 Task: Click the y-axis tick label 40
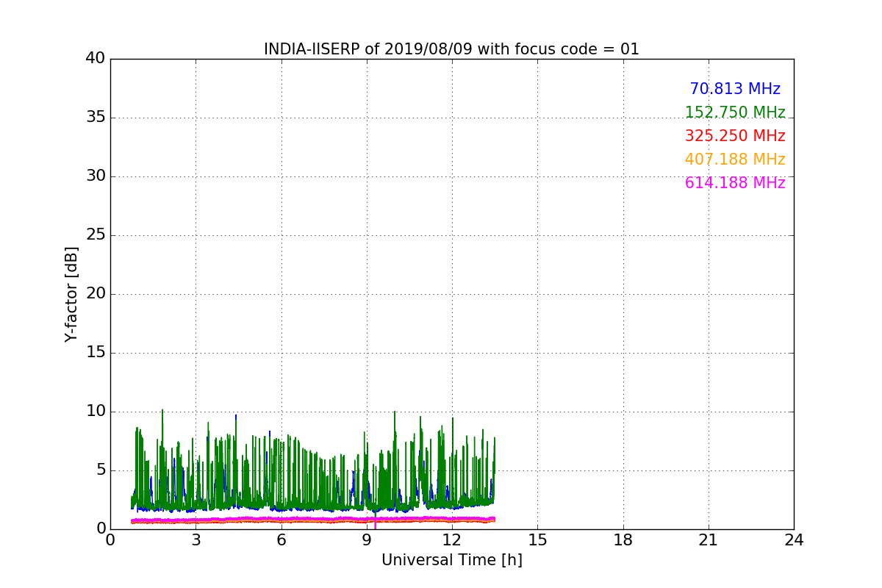click(96, 59)
